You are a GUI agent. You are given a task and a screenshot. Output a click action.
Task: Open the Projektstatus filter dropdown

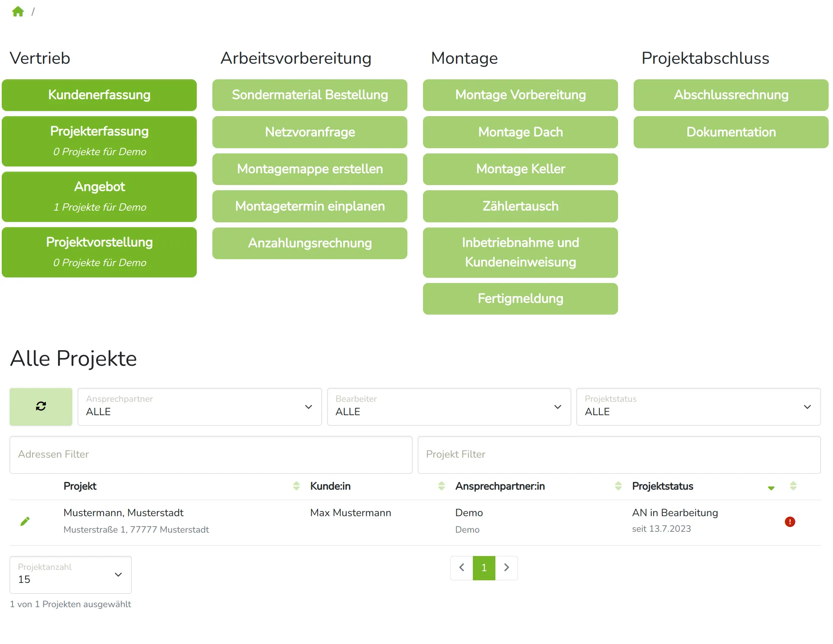pyautogui.click(x=698, y=407)
